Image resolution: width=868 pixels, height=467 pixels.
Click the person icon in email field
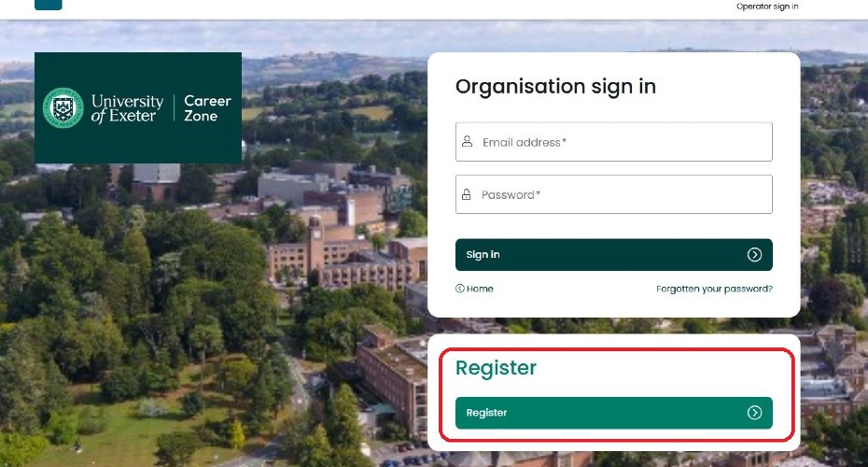coord(467,142)
